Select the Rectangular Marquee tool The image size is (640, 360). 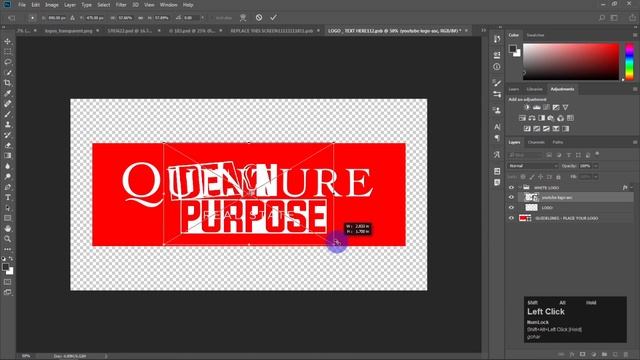pos(7,52)
